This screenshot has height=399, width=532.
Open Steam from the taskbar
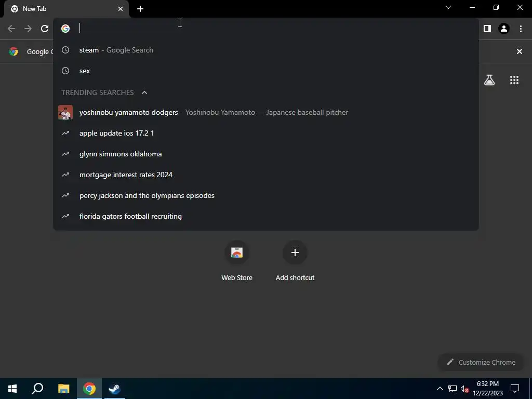click(115, 389)
